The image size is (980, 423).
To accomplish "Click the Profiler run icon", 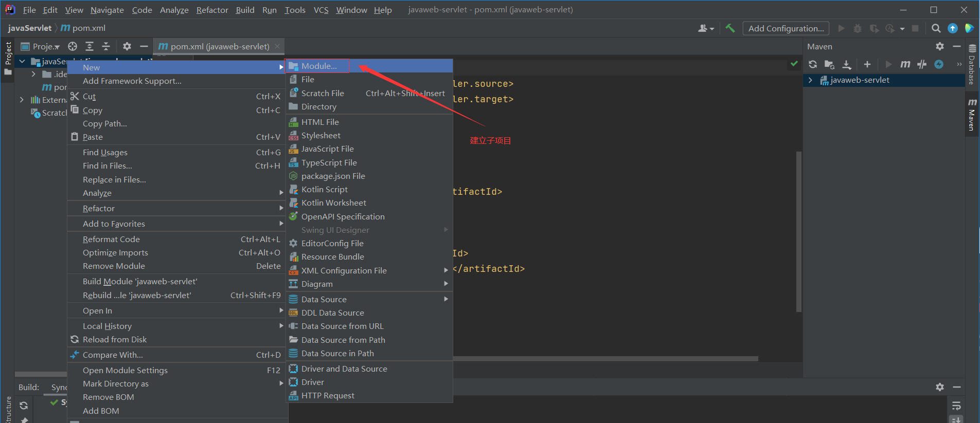I will tap(890, 28).
